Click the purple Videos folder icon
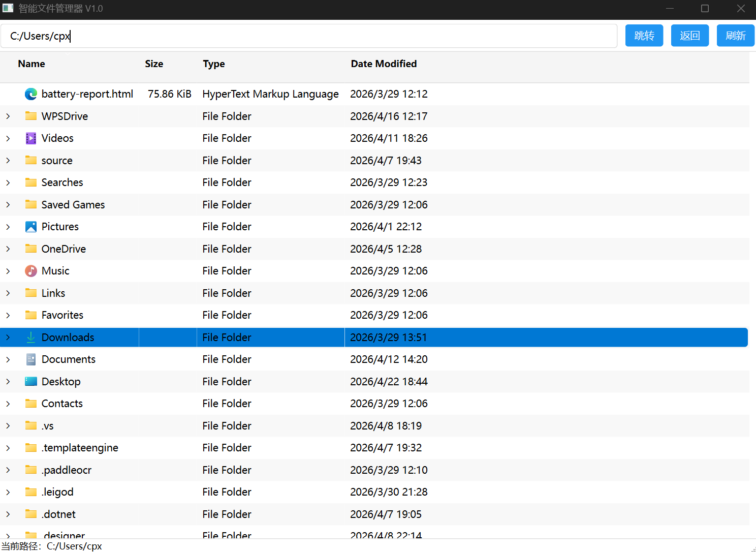 click(x=31, y=138)
